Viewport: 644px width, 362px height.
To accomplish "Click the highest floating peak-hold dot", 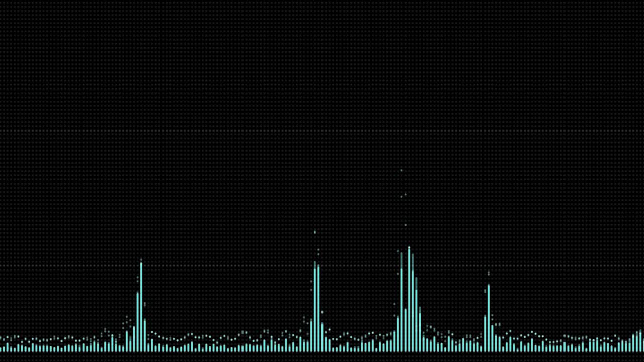I will click(x=401, y=171).
